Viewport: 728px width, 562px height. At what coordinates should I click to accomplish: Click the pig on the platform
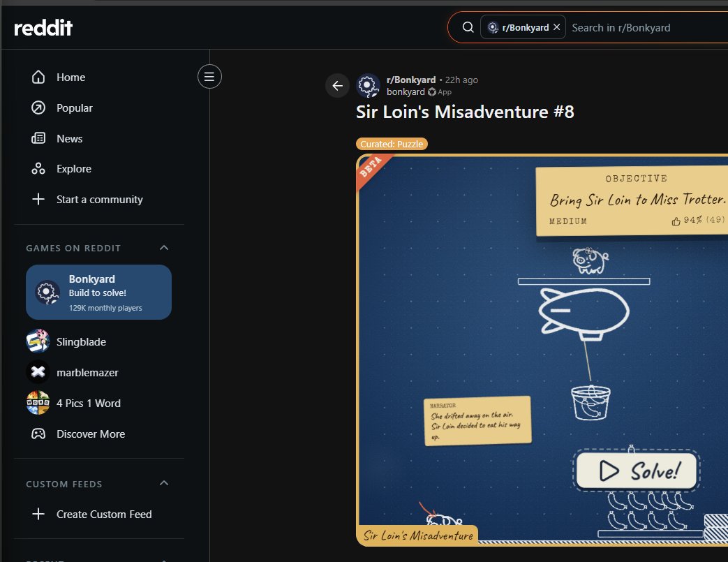[x=590, y=260]
